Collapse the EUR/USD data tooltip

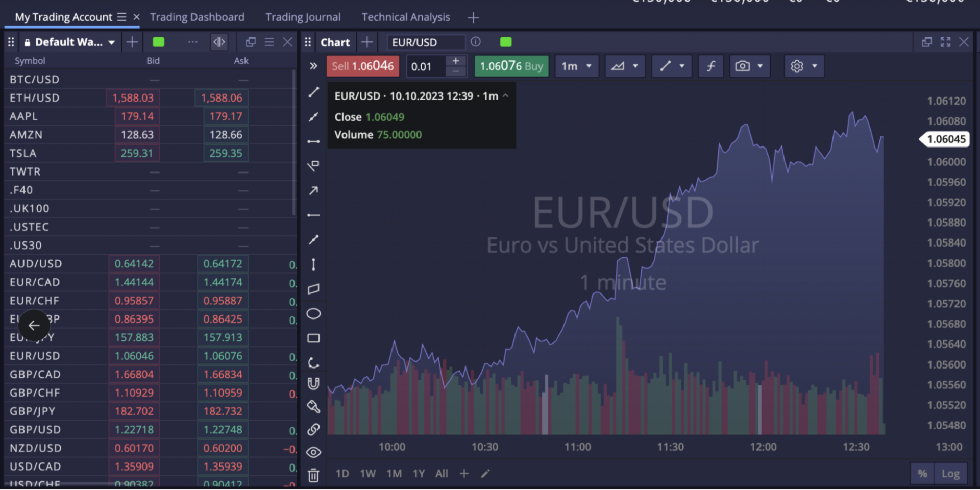(x=505, y=95)
